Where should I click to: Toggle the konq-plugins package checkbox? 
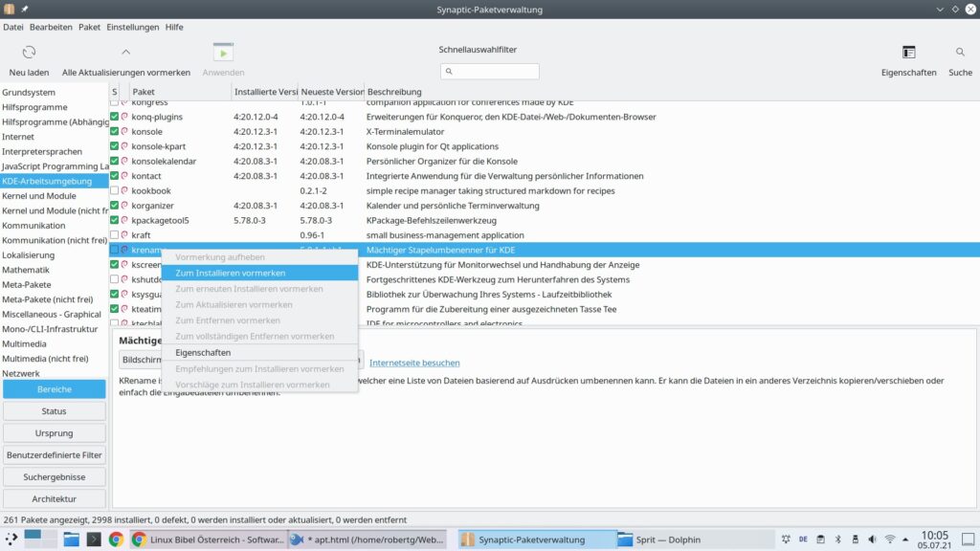(x=115, y=116)
